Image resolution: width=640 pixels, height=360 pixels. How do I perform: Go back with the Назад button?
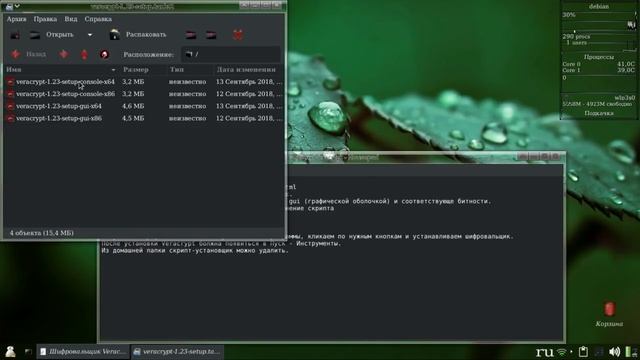click(x=28, y=54)
